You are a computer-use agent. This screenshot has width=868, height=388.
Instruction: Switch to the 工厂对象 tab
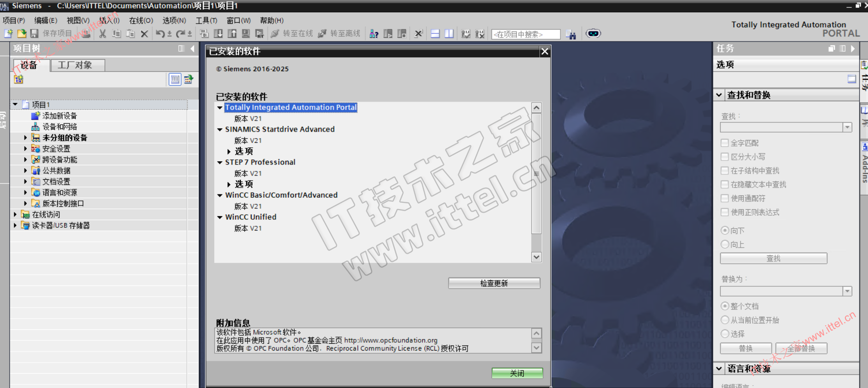coord(75,65)
